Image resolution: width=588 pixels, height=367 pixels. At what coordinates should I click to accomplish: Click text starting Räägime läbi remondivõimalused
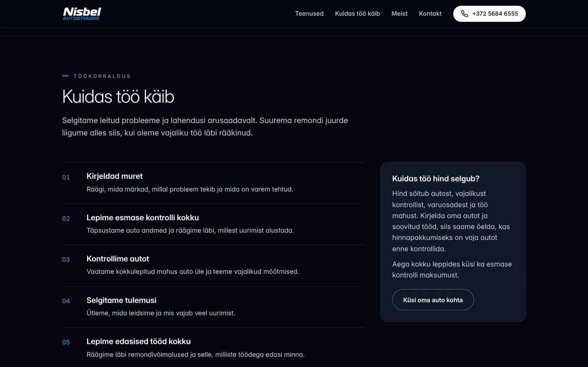coord(196,355)
